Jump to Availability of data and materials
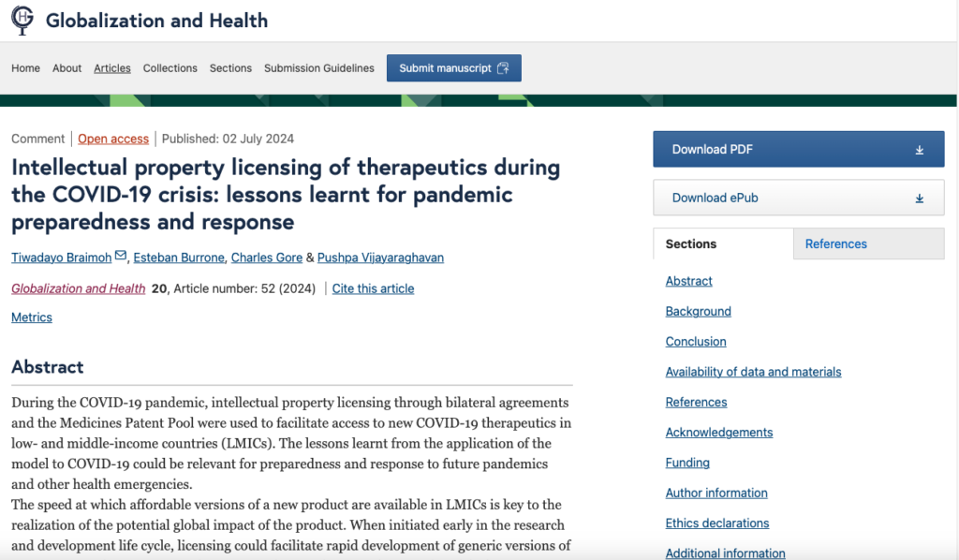The width and height of the screenshot is (959, 560). [753, 372]
